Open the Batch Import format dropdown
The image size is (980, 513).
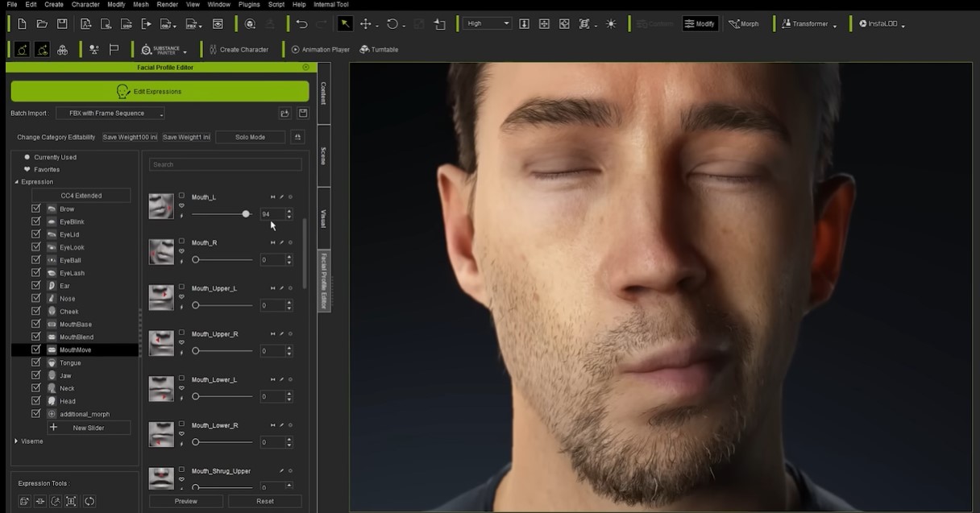pyautogui.click(x=110, y=114)
